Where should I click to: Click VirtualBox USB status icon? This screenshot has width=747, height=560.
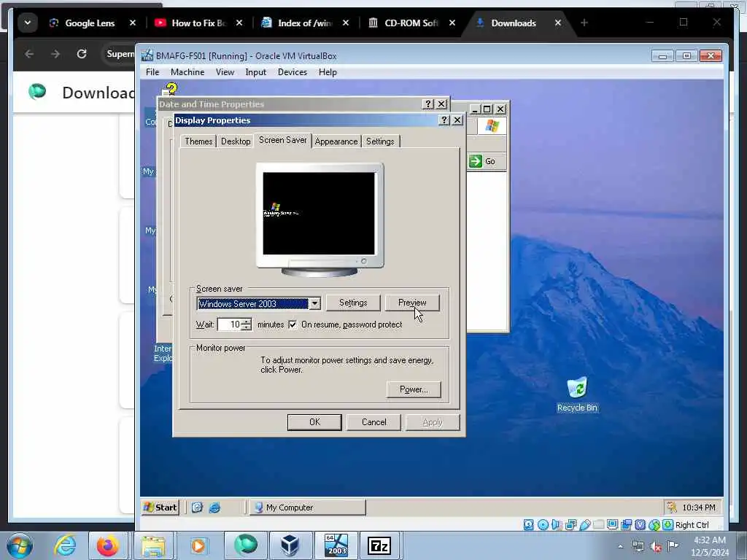(x=584, y=525)
